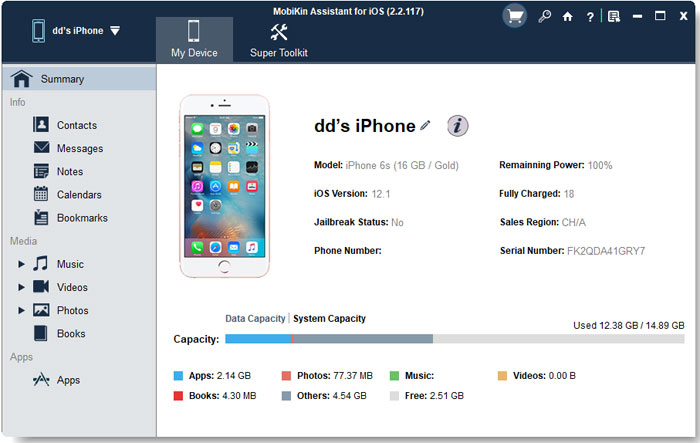
Task: Show device details with the info icon
Action: pos(458,125)
